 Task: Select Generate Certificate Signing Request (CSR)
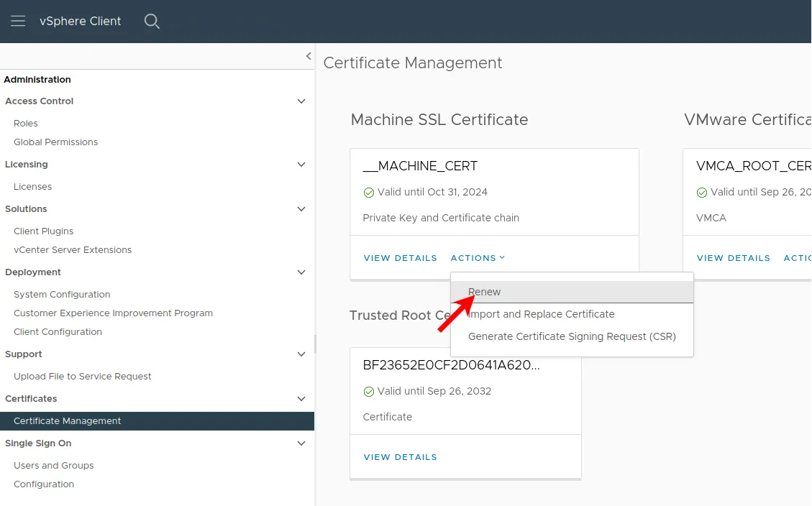coord(572,336)
